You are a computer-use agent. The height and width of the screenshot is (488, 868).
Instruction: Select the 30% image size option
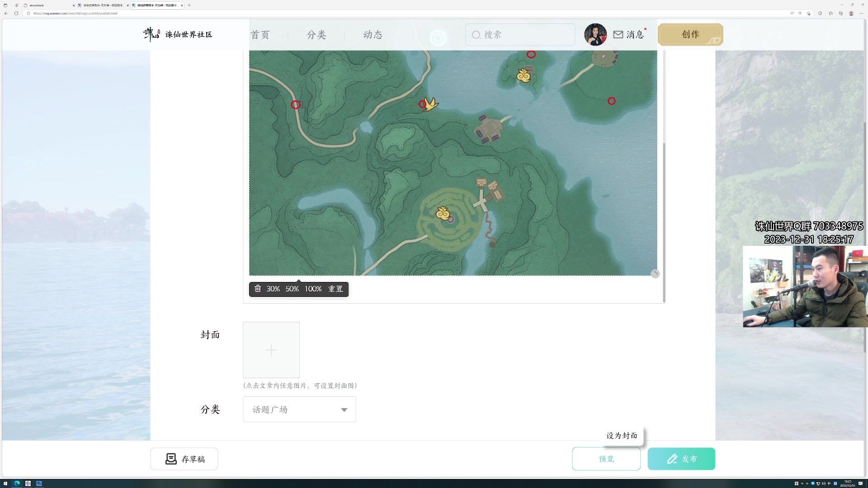[273, 289]
